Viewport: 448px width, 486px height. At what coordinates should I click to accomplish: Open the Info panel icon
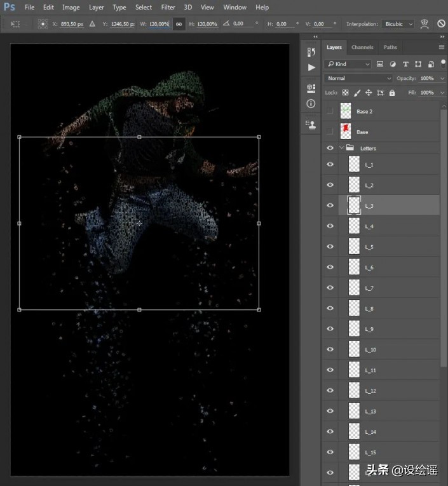[311, 104]
